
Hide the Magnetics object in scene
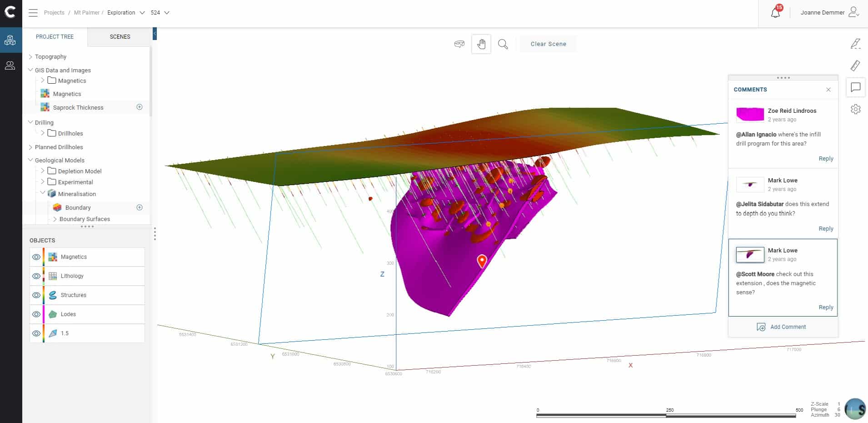[36, 257]
